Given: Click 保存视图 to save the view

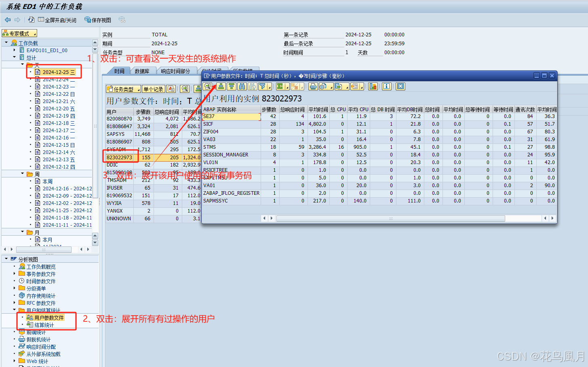Looking at the screenshot, I should point(97,20).
